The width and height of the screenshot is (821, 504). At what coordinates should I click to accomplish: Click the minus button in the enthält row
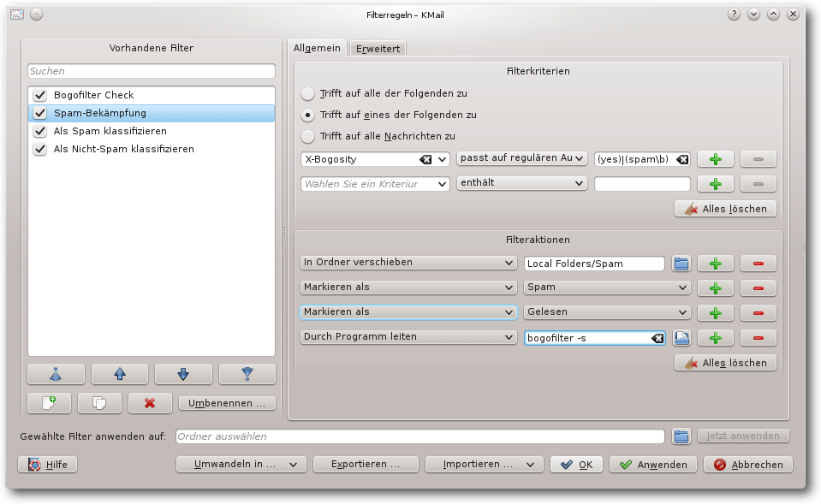click(x=759, y=184)
